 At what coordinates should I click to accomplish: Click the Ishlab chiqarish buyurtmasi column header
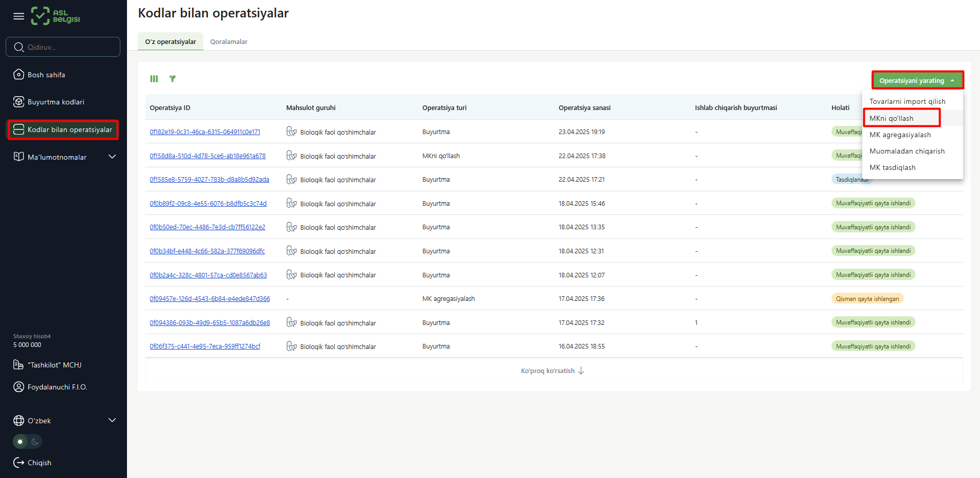click(x=736, y=108)
